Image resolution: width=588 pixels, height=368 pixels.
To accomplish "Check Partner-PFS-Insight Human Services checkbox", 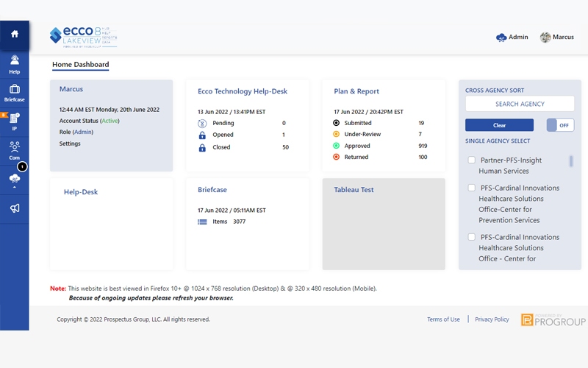I will pos(472,160).
